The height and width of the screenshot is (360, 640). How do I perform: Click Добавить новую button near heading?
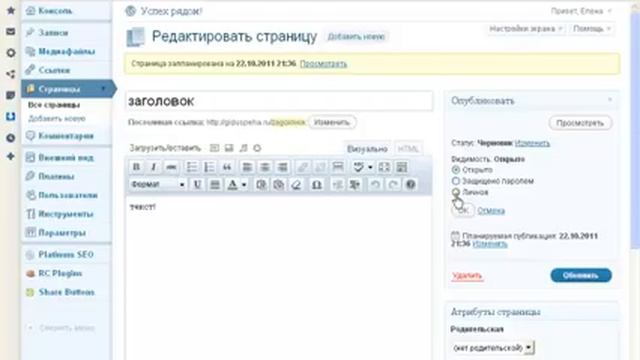[x=356, y=37]
